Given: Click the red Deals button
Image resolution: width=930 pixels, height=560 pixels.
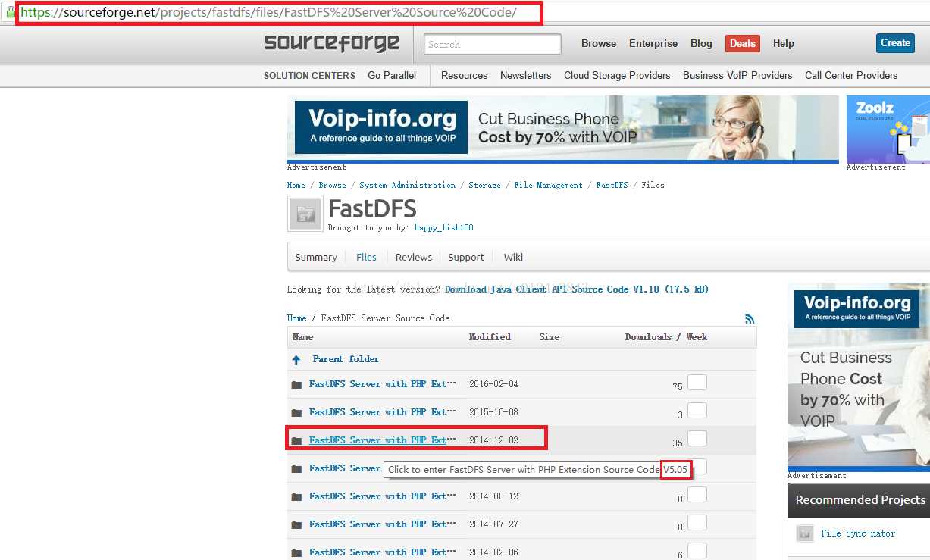Looking at the screenshot, I should [x=743, y=43].
